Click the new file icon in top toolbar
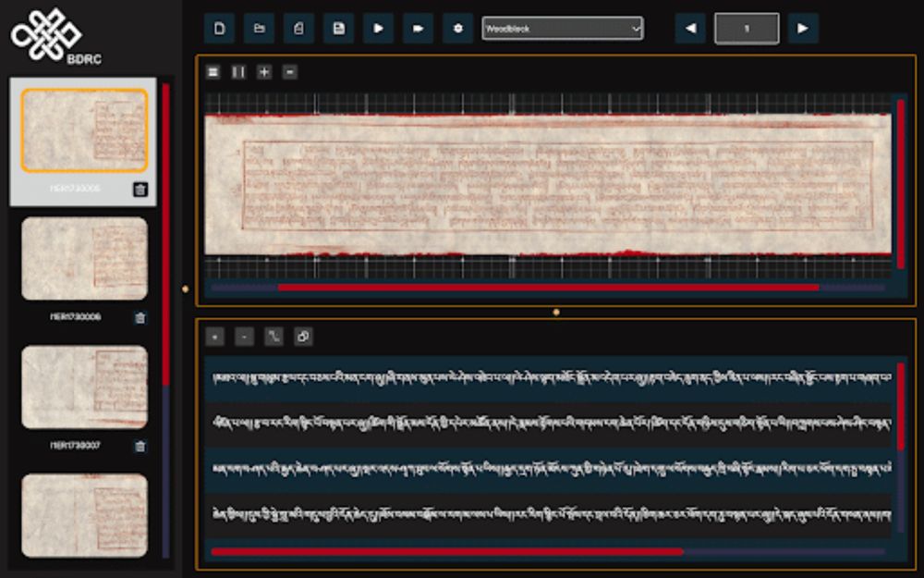Viewport: 924px width, 578px height. [x=219, y=29]
